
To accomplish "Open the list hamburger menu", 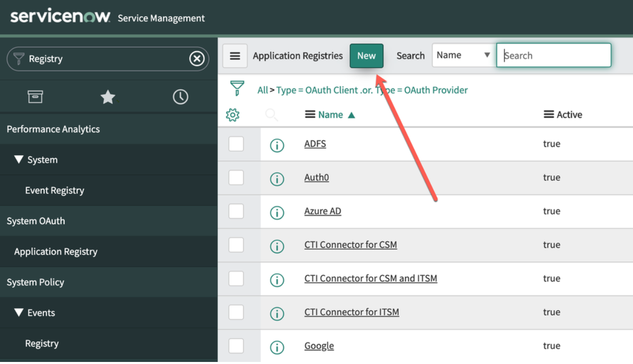I will (235, 55).
